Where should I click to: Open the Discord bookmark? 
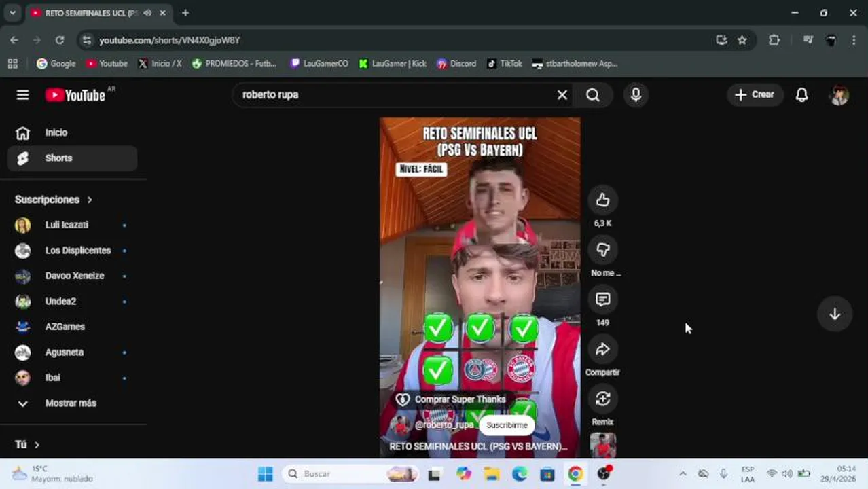pyautogui.click(x=456, y=64)
